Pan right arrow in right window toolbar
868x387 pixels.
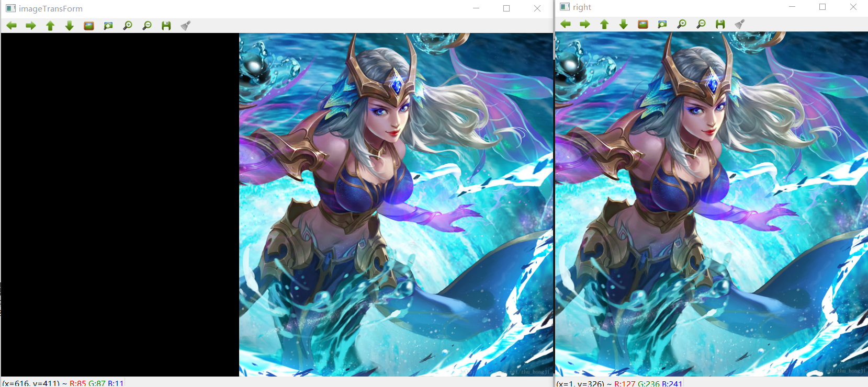point(585,24)
